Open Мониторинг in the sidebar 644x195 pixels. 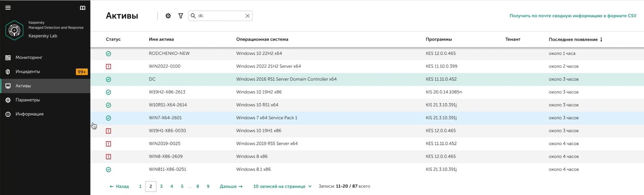pos(29,57)
